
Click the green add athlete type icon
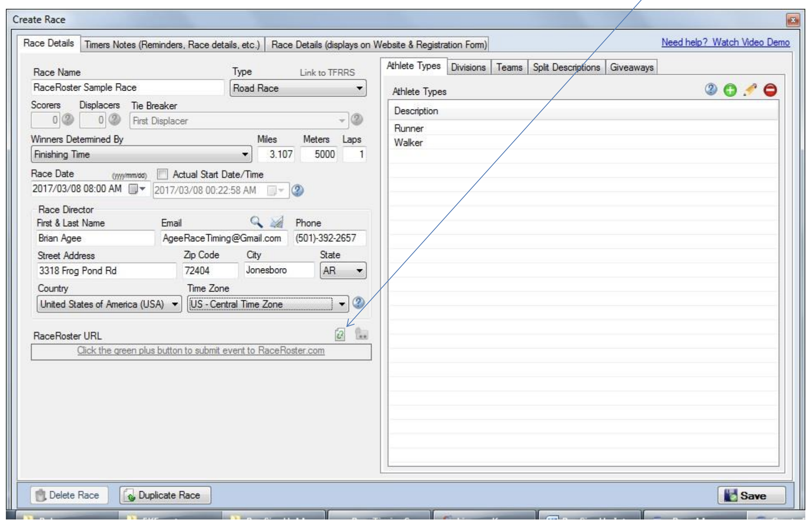point(730,90)
